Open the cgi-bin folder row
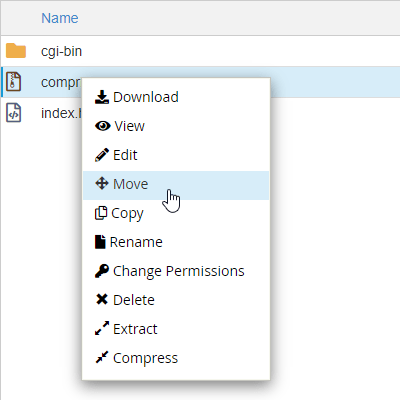 200,51
